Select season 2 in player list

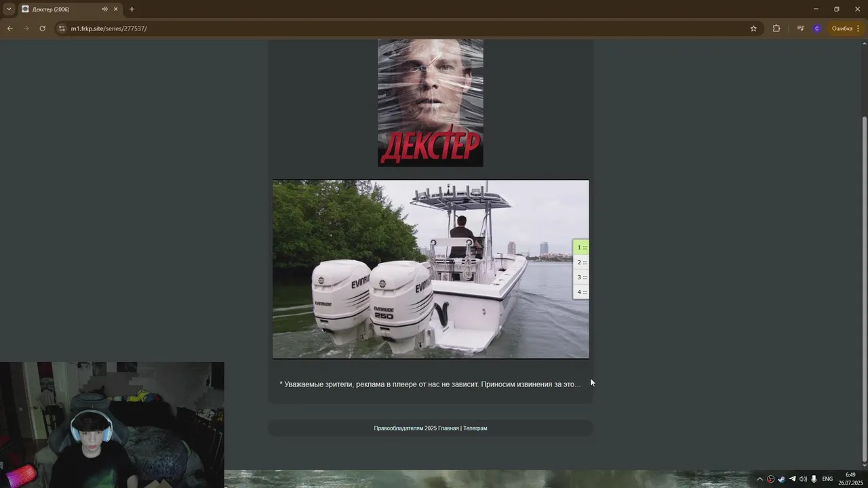tap(581, 262)
